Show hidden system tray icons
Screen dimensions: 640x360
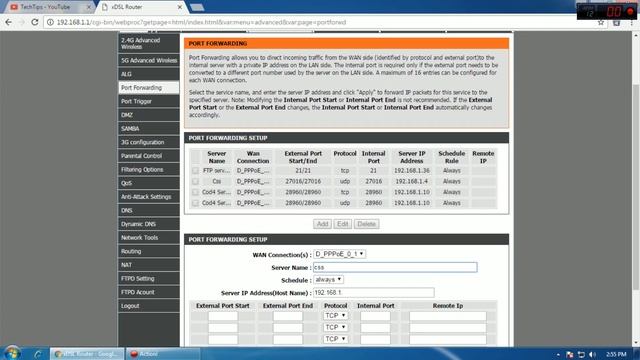[x=558, y=354]
